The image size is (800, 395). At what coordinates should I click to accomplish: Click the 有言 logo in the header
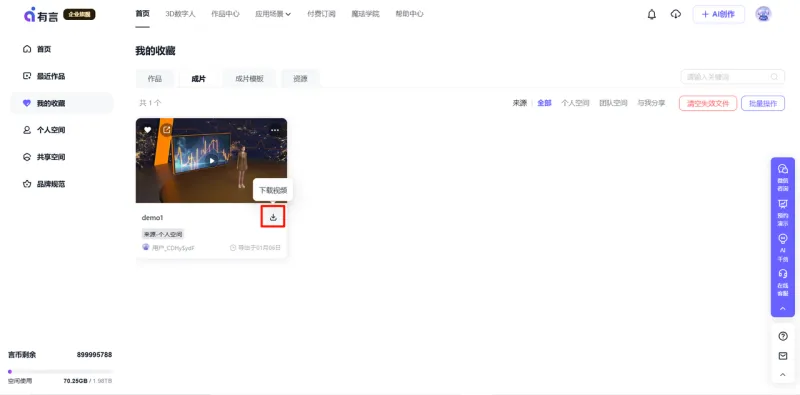pos(41,14)
